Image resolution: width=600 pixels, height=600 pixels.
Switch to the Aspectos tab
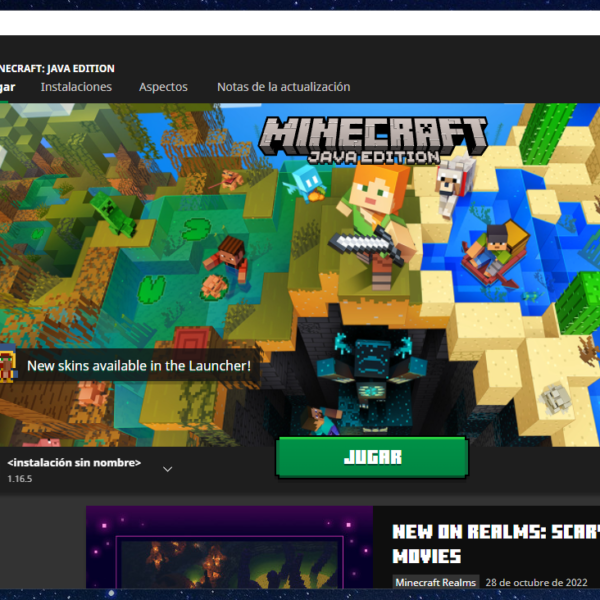163,87
